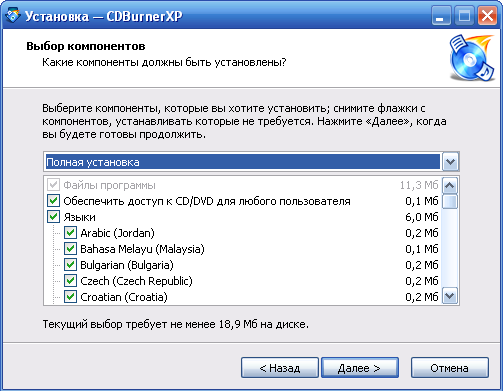504x391 pixels.
Task: Click the Языки tree item label
Action: 80,217
